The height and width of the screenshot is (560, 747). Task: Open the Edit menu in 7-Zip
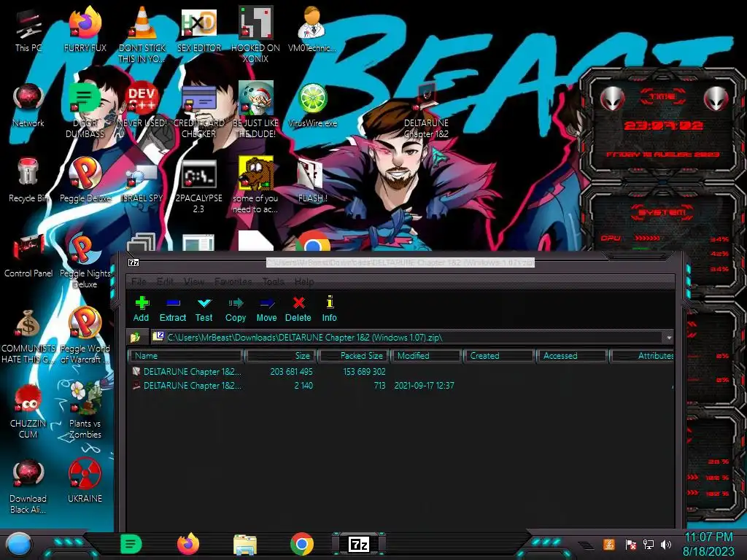165,281
